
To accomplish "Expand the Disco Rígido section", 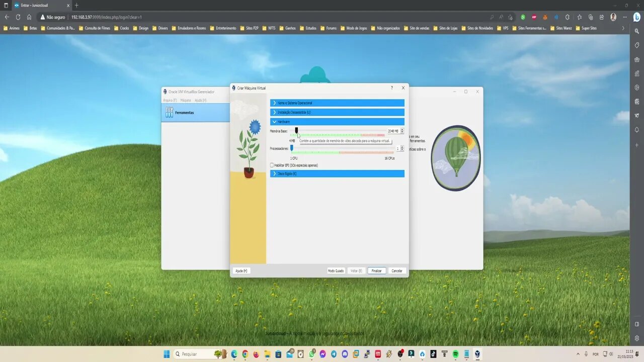I will pyautogui.click(x=337, y=173).
